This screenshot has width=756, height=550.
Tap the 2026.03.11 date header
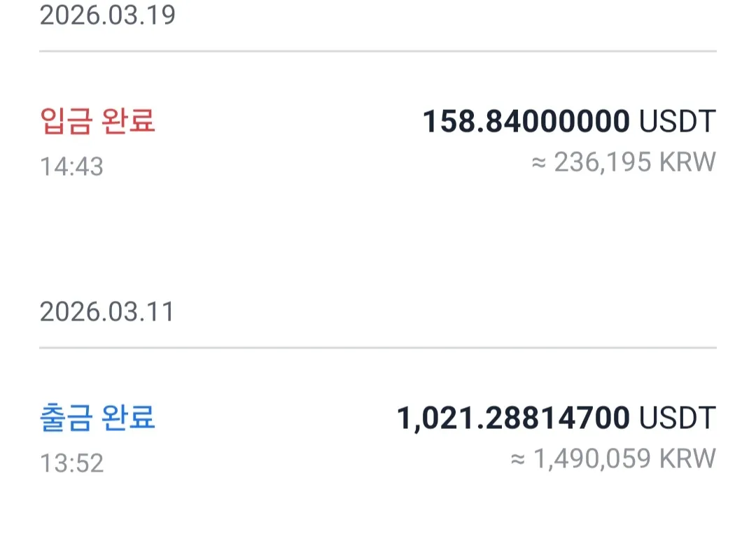(107, 312)
